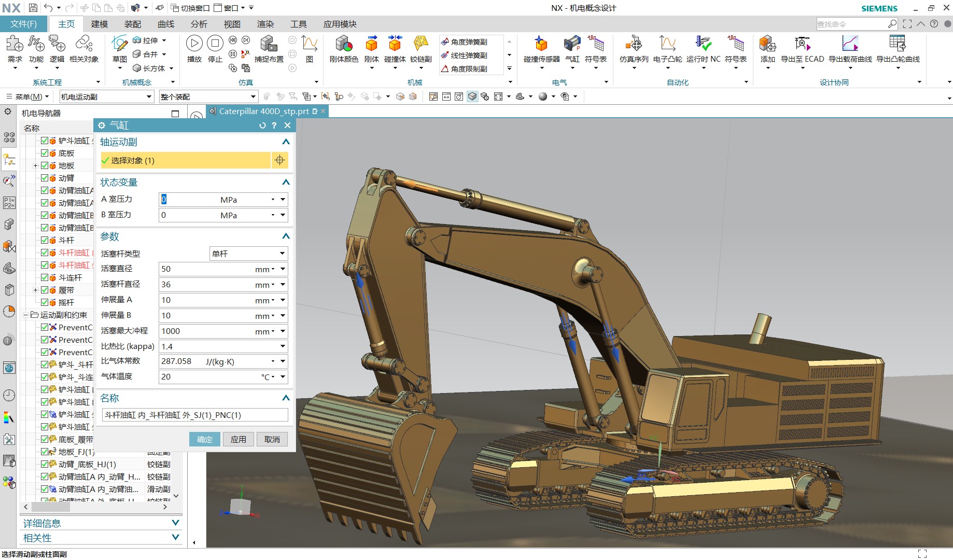Collapse the 轴运动副 section

[x=286, y=142]
